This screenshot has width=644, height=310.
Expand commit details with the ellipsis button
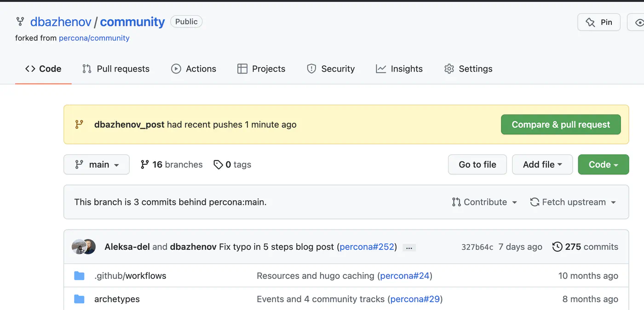(x=409, y=248)
